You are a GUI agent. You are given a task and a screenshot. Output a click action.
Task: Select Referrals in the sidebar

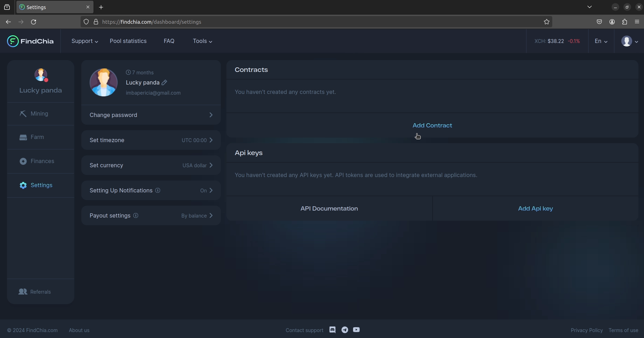coord(40,292)
